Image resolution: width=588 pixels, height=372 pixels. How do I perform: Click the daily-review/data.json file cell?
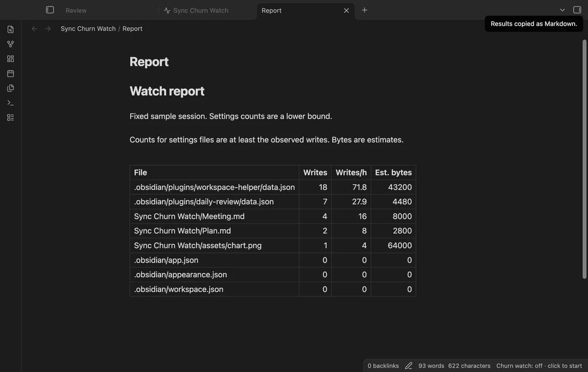pyautogui.click(x=214, y=202)
